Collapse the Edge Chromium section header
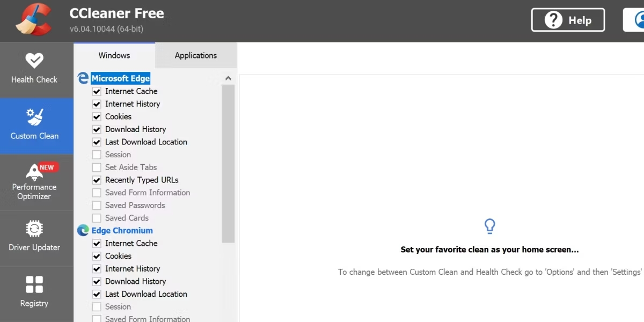644x322 pixels. (x=122, y=231)
